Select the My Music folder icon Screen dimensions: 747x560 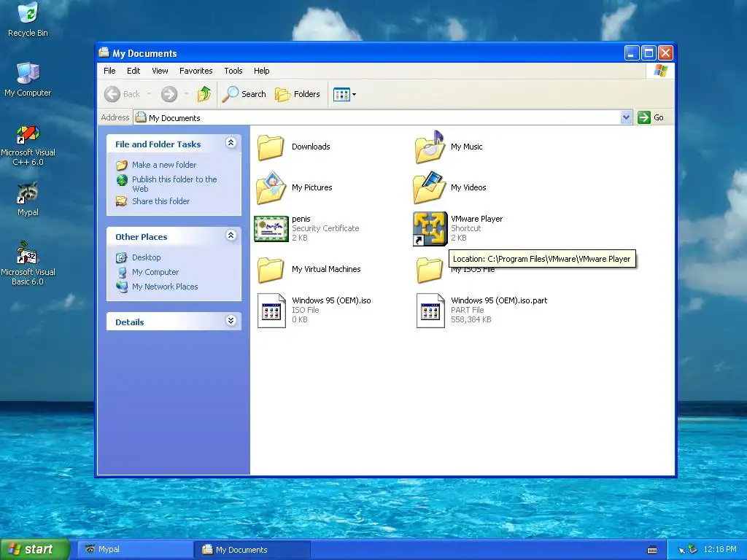pyautogui.click(x=429, y=147)
